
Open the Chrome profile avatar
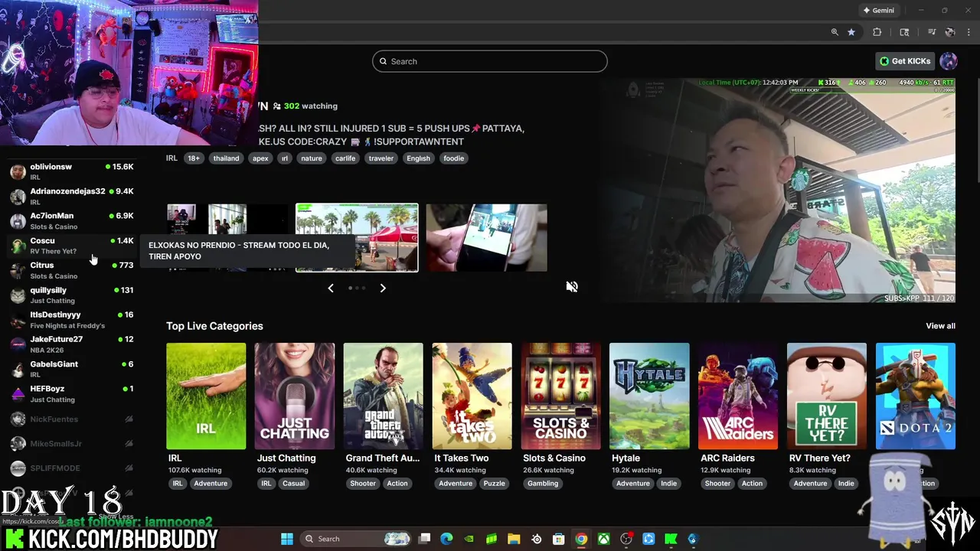tap(950, 32)
